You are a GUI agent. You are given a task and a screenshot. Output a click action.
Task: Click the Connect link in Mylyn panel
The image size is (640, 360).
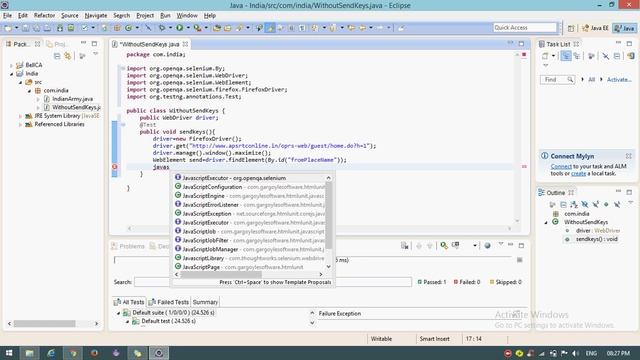pyautogui.click(x=561, y=167)
